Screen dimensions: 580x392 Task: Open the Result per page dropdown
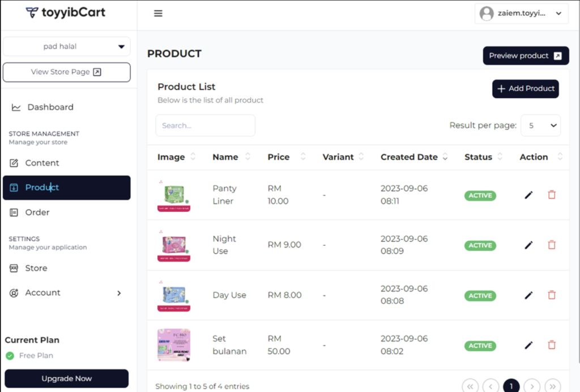click(540, 126)
